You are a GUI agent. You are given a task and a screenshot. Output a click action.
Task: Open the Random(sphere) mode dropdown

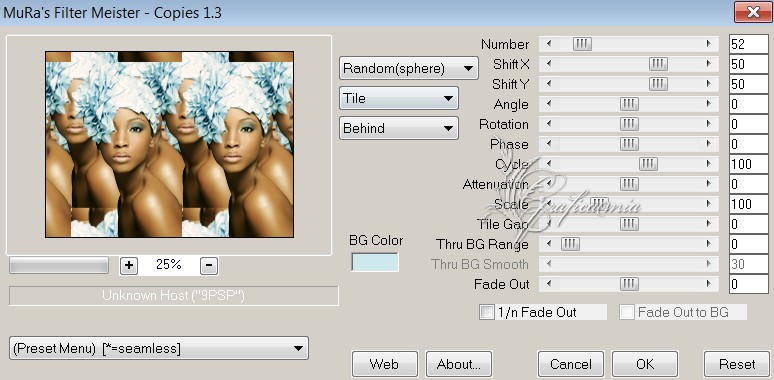click(408, 68)
